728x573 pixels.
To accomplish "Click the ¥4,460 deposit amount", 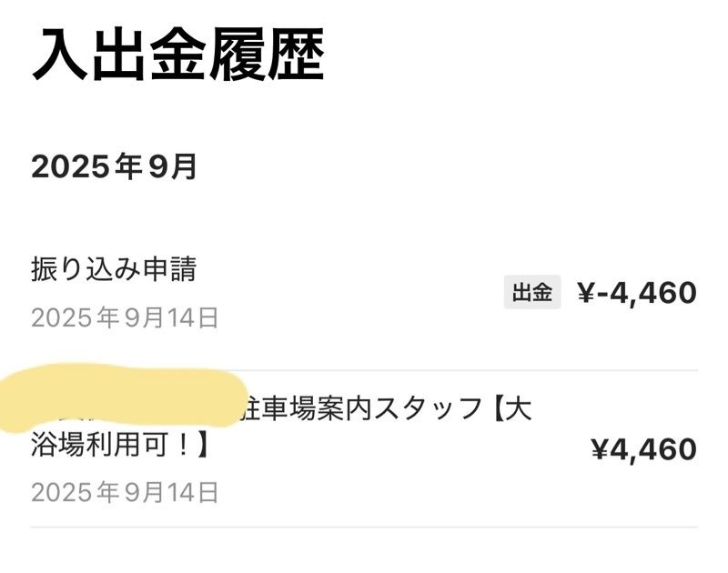I will (643, 448).
